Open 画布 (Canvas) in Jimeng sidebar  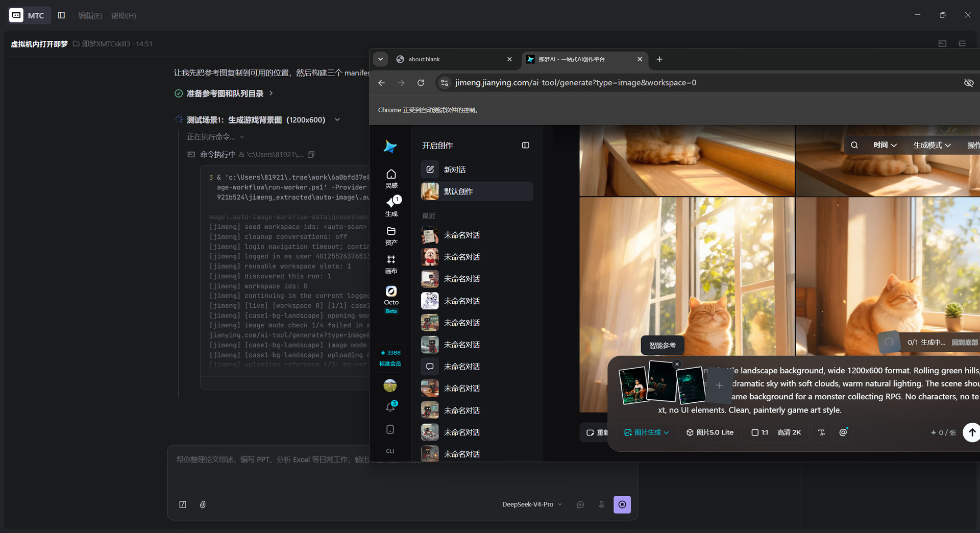391,264
